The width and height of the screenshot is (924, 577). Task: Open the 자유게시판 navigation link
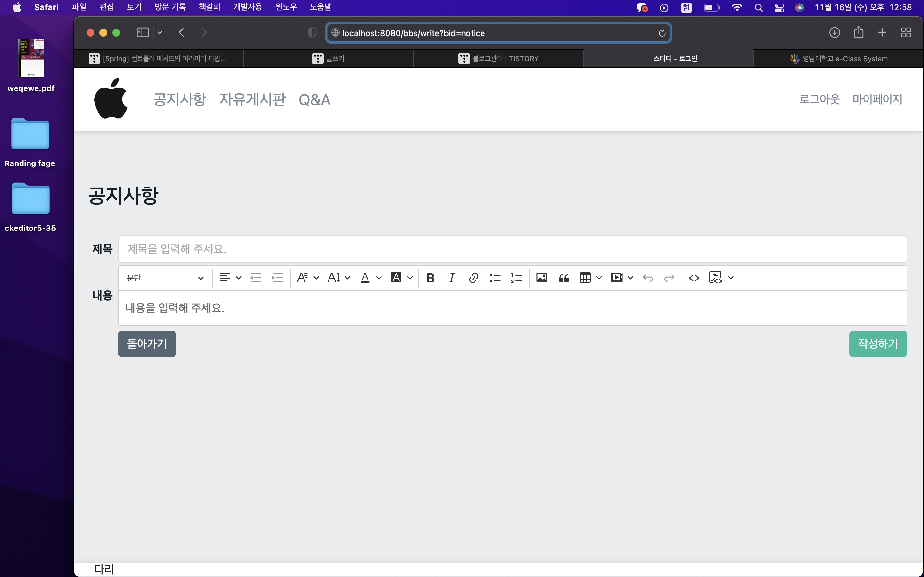coord(252,100)
